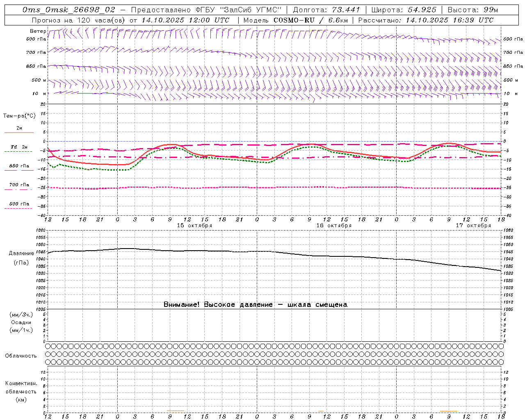
Task: Click the Конвективн. panel label
Action: (x=21, y=383)
